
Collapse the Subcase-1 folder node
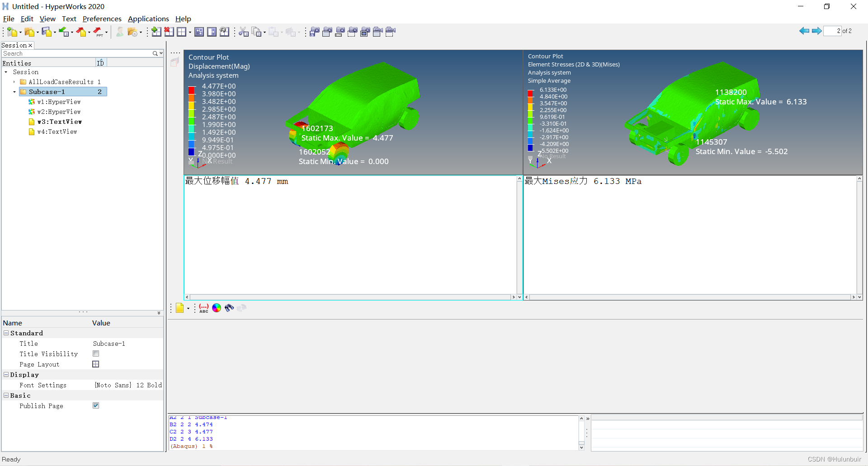pyautogui.click(x=14, y=92)
